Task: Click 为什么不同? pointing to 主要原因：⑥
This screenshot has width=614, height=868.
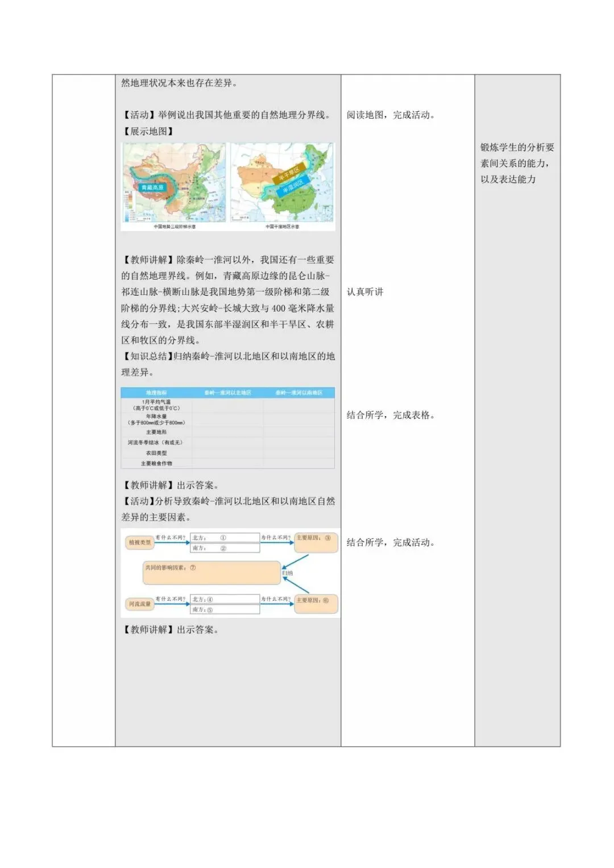Action: point(276,599)
